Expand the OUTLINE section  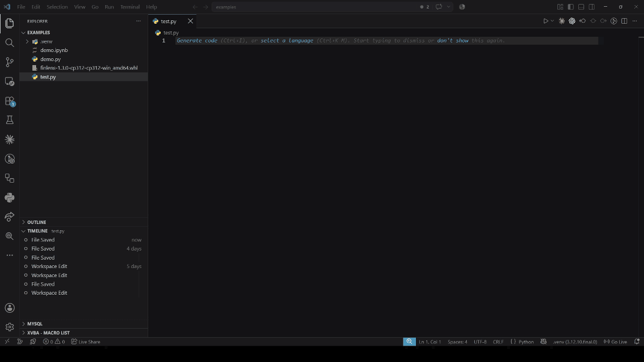coord(83,222)
